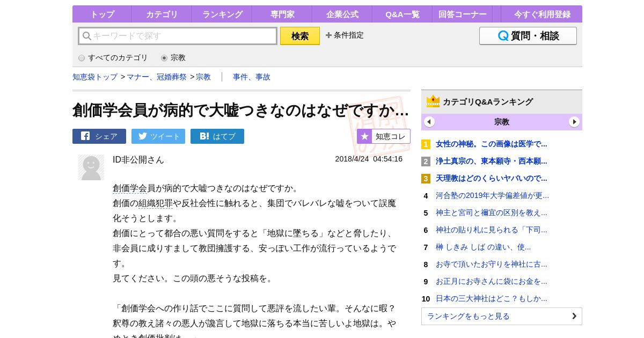Open the 今すぐ利用登録 tab

coord(541,14)
